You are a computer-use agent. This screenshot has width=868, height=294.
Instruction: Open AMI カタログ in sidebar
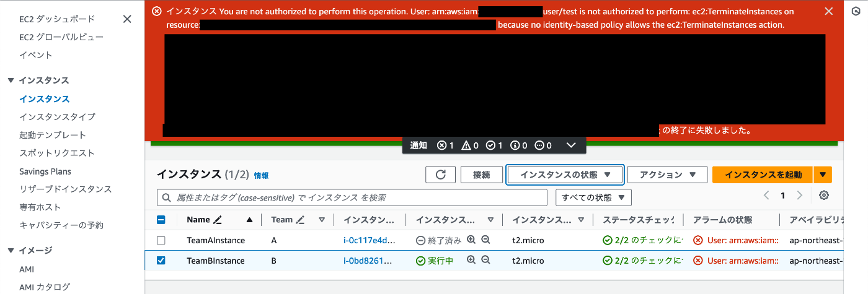coord(45,287)
